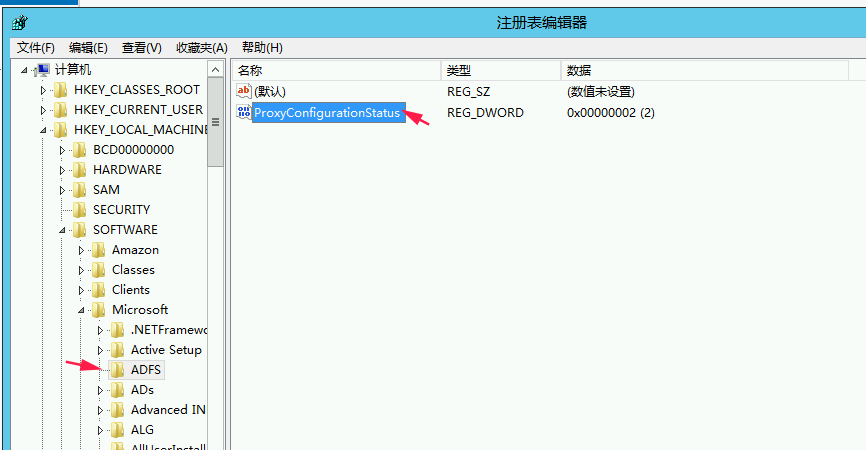This screenshot has width=866, height=450.
Task: Expand the HARDWARE key
Action: tap(62, 170)
